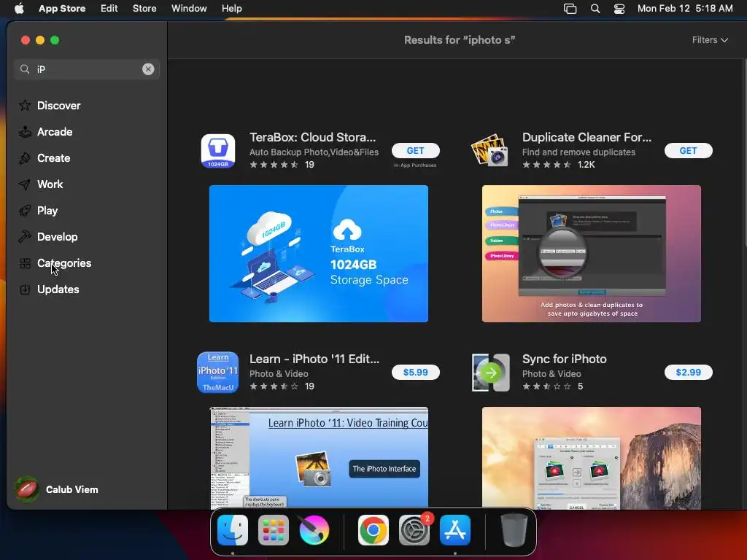
Task: Buy Sync for iPhoto for $2.99
Action: 689,373
